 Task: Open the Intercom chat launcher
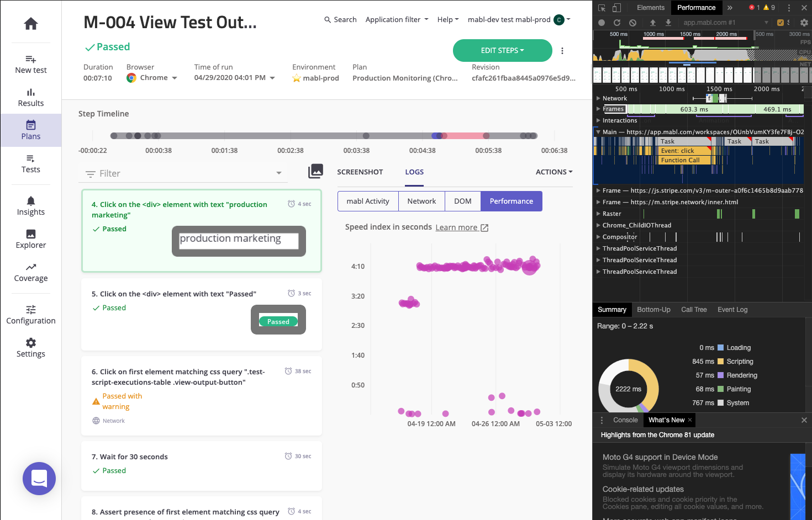pyautogui.click(x=39, y=479)
